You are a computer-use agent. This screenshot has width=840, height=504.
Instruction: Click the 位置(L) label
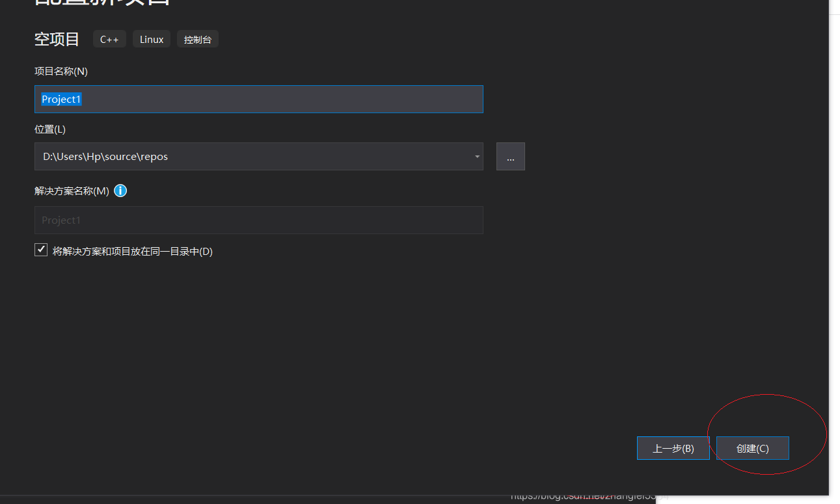50,129
